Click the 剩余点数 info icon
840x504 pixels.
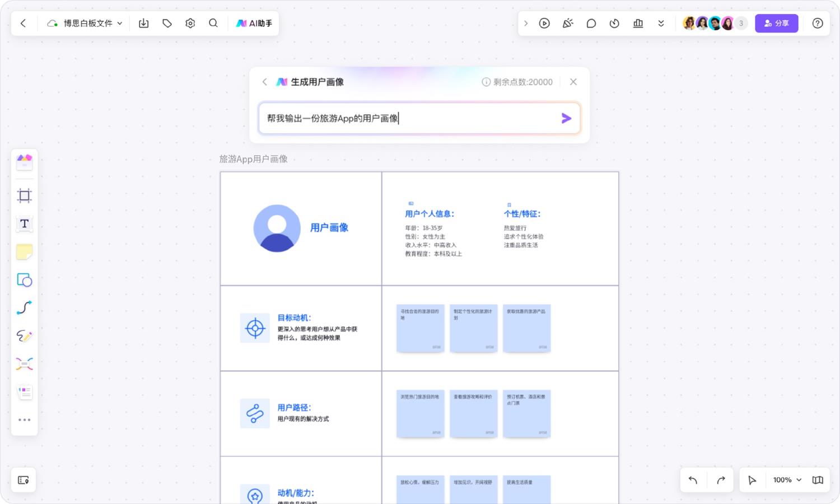point(486,82)
